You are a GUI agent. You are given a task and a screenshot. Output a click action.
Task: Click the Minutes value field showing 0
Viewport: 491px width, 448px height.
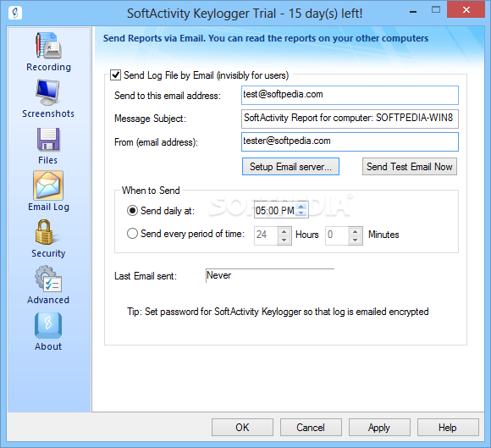click(x=337, y=235)
